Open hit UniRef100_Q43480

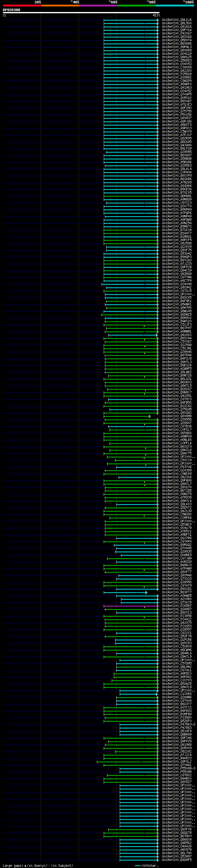pos(176,145)
